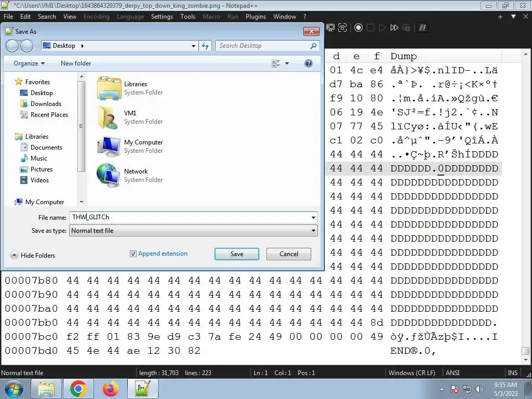
Task: Collapse folders with Hide Folders
Action: click(x=33, y=256)
